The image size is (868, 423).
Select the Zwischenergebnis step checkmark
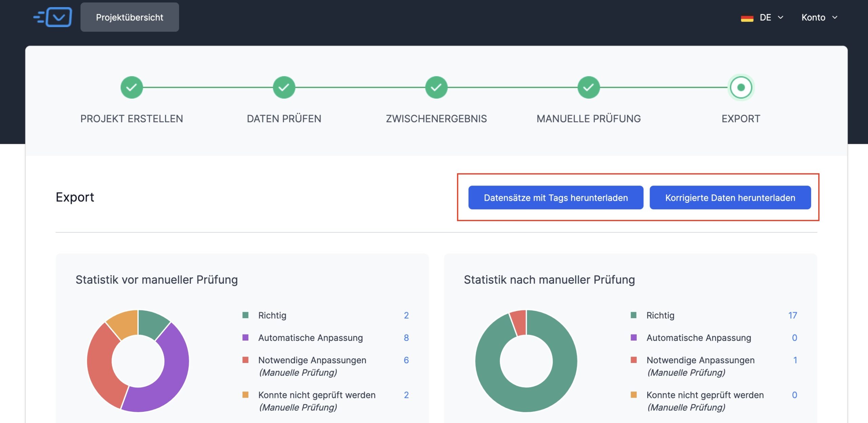pyautogui.click(x=436, y=88)
